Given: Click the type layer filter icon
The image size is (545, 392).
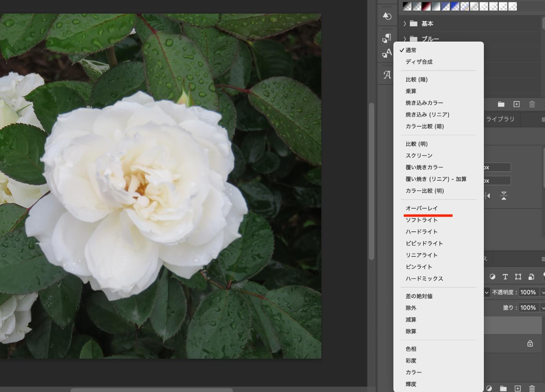Looking at the screenshot, I should (x=505, y=277).
